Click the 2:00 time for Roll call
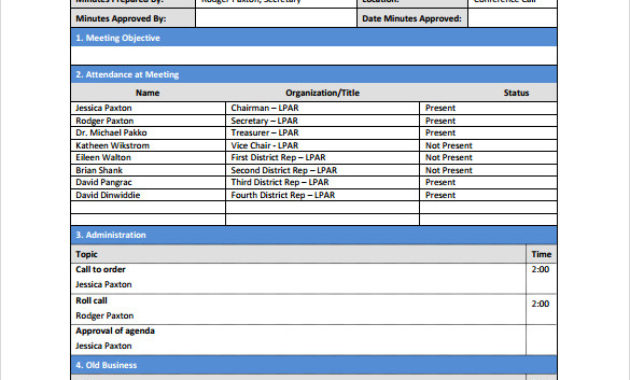This screenshot has height=380, width=630. (540, 304)
